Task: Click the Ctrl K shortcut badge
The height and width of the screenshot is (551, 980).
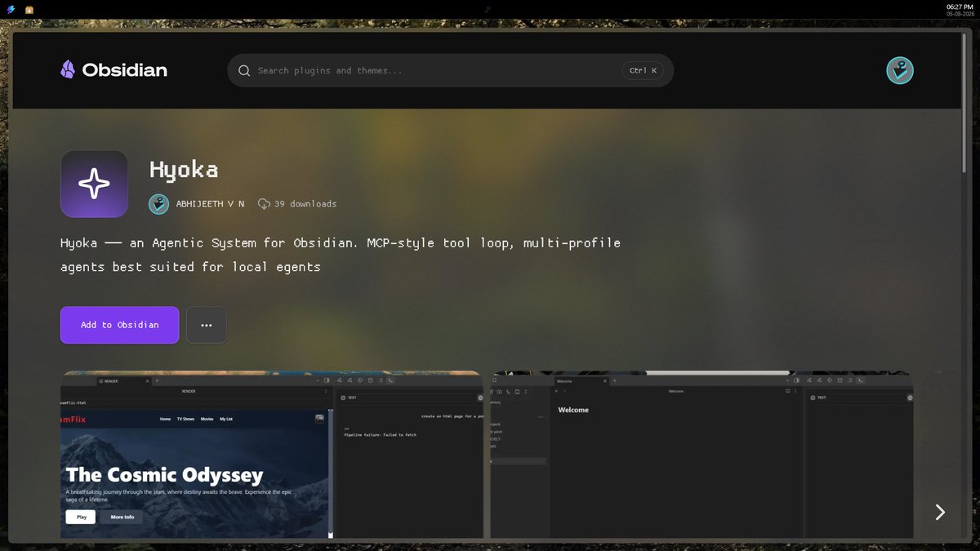Action: point(643,71)
